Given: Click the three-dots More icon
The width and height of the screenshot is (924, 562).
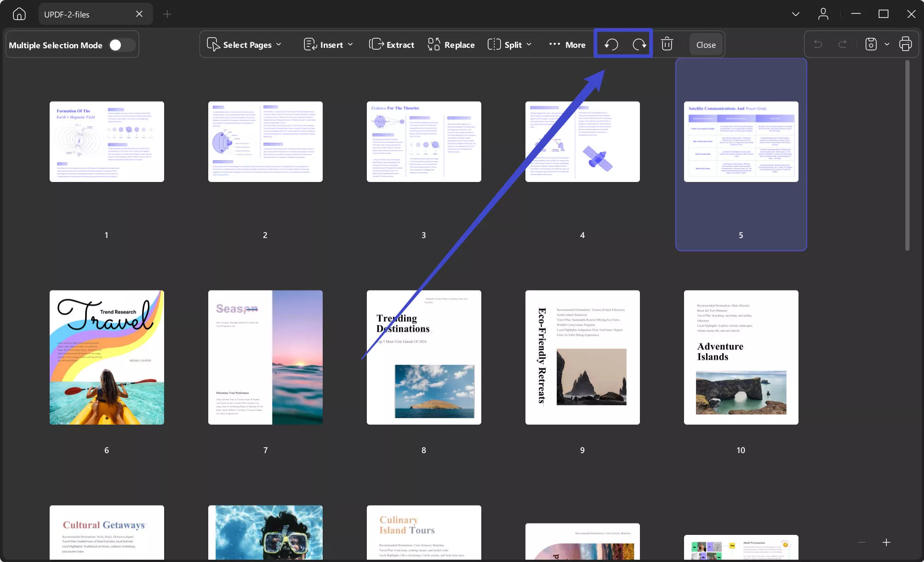Looking at the screenshot, I should coord(555,44).
